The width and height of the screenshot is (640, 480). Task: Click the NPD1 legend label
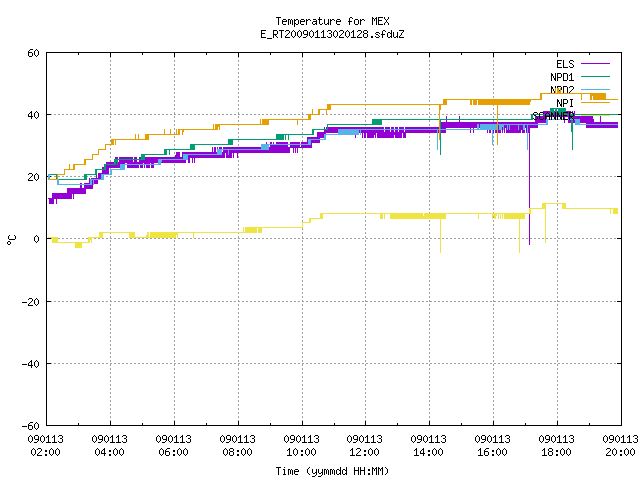click(x=562, y=77)
